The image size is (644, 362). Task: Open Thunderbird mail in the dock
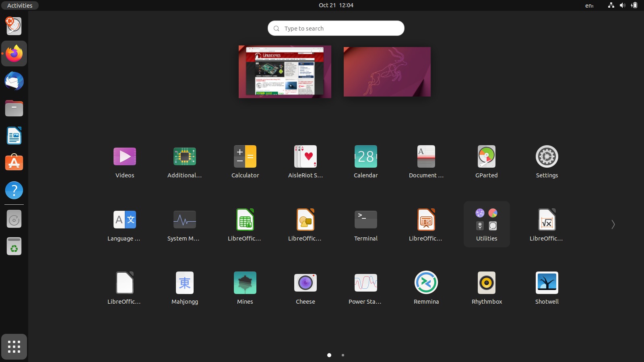[x=14, y=81]
